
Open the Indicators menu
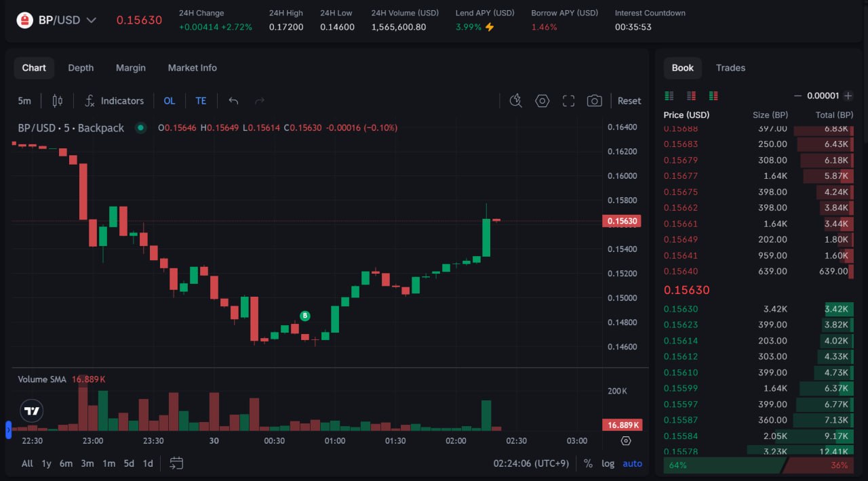tap(114, 101)
